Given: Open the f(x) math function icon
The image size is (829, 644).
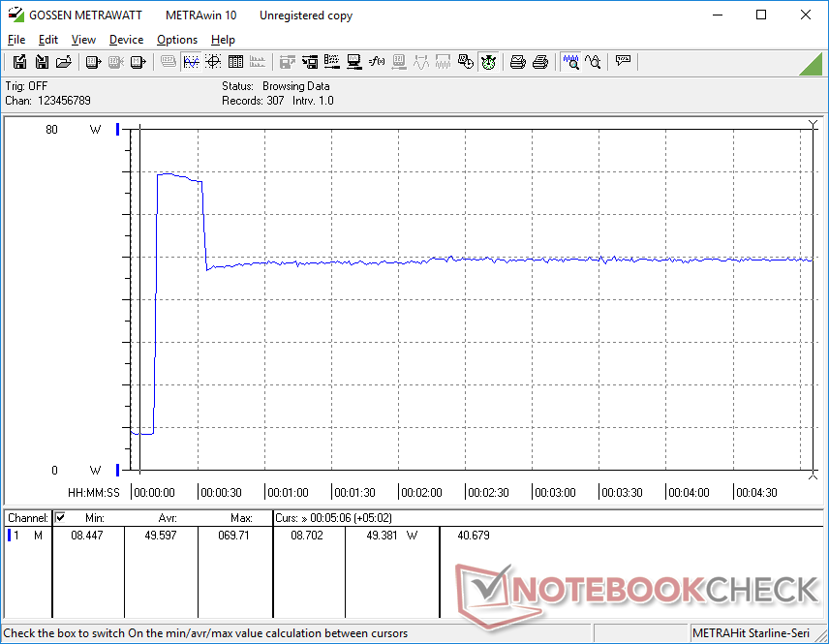Looking at the screenshot, I should 377,62.
